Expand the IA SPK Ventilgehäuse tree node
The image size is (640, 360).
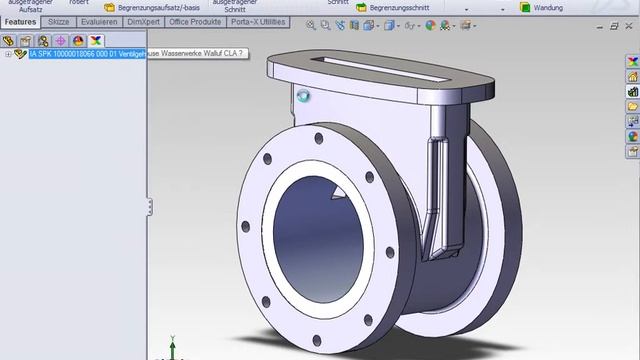[8, 54]
